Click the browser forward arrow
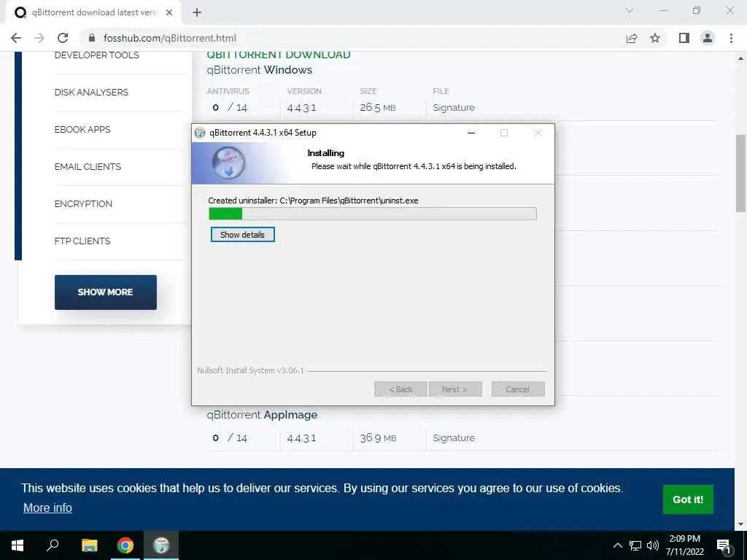The width and height of the screenshot is (747, 560). coord(39,38)
